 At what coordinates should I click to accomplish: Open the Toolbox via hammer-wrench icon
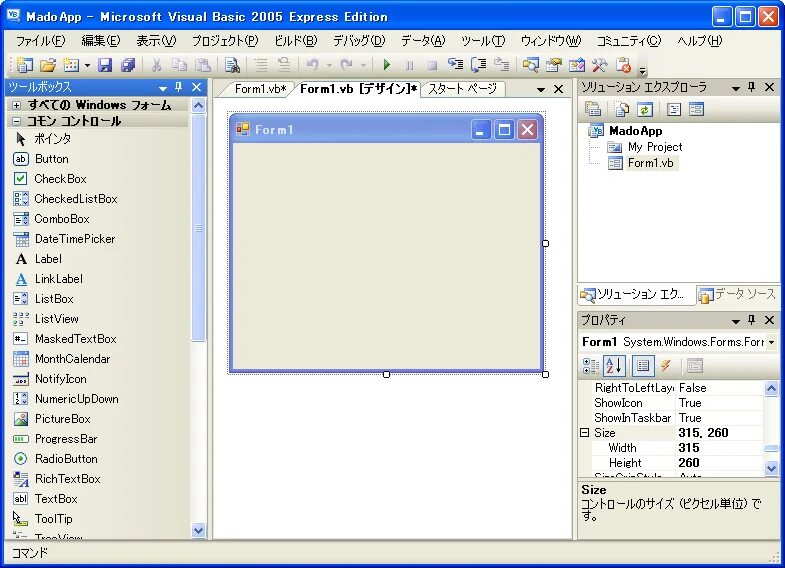pyautogui.click(x=600, y=65)
